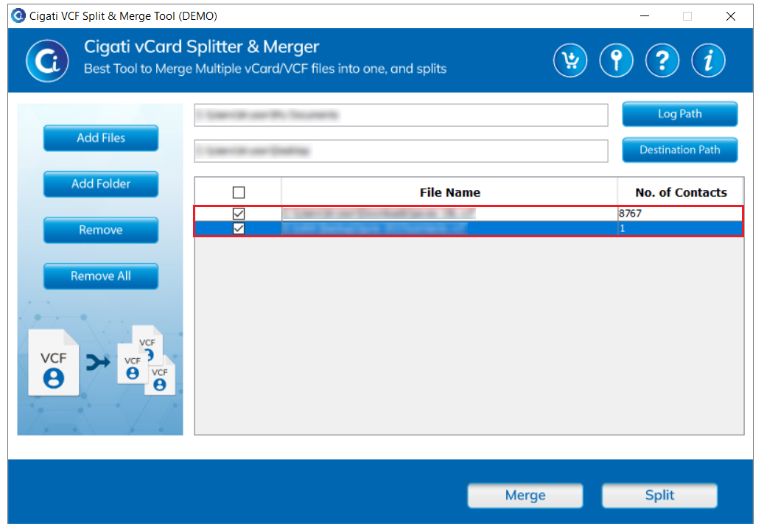
Task: Select the contacts cell showing 1
Action: [680, 228]
